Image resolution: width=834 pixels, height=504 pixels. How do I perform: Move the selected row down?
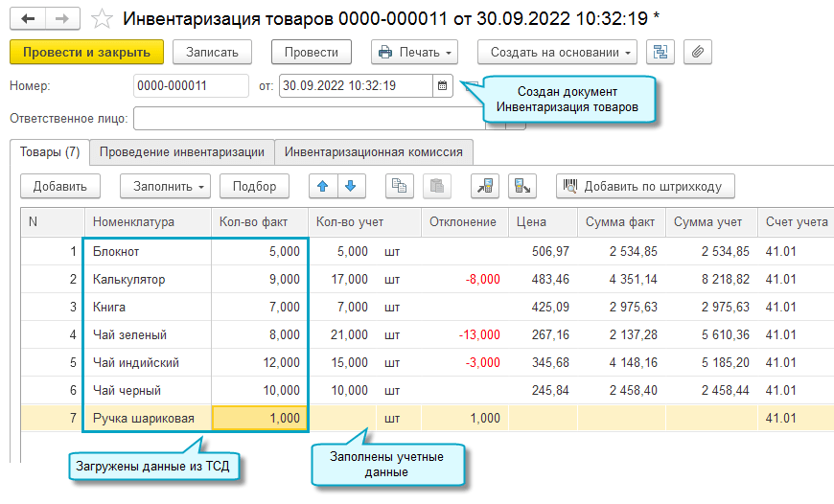pos(350,186)
